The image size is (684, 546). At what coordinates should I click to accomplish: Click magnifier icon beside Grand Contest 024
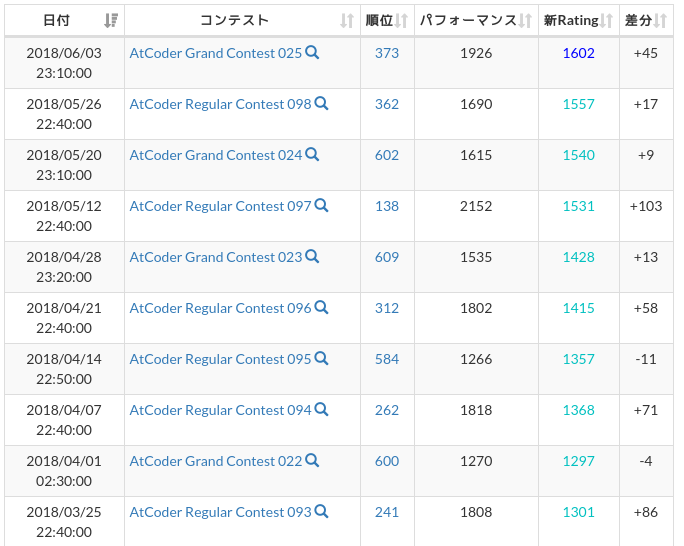tap(312, 155)
